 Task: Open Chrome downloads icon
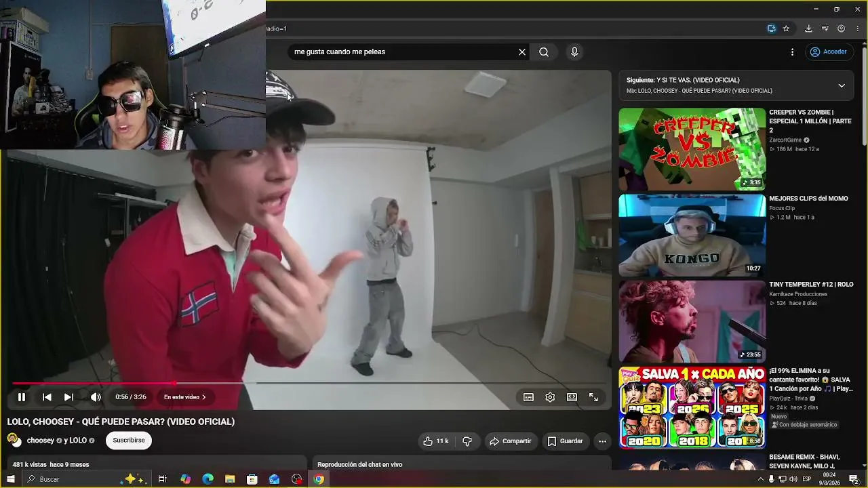[x=808, y=28]
